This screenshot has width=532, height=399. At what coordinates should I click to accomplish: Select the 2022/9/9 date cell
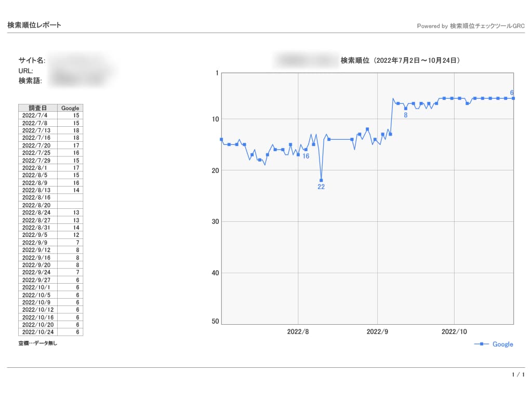(x=37, y=242)
